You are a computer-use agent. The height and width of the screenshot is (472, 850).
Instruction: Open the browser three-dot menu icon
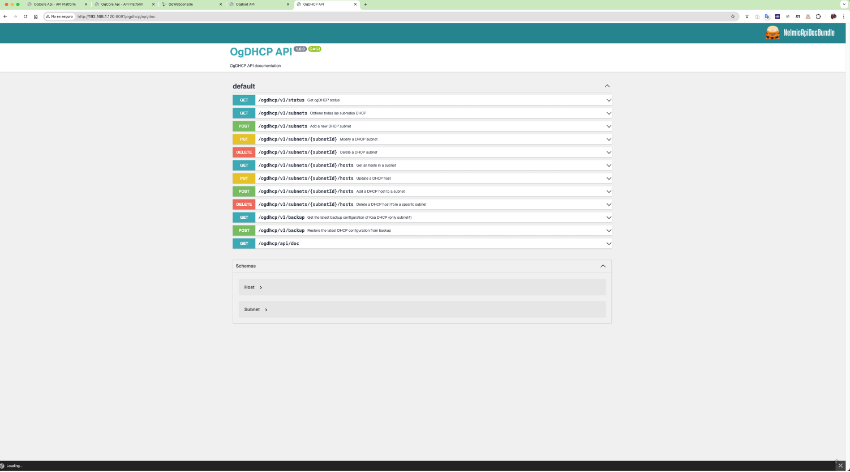pyautogui.click(x=844, y=16)
